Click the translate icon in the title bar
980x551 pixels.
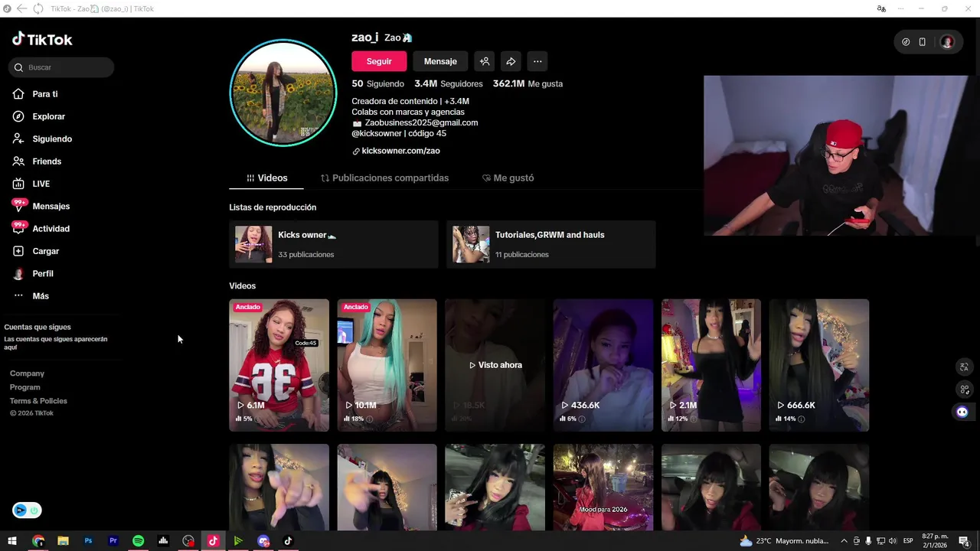pos(881,8)
